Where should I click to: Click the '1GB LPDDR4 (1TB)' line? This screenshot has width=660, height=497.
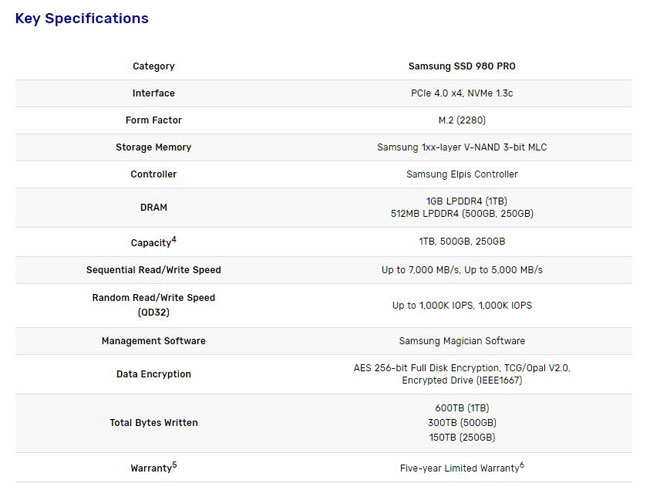click(x=466, y=201)
